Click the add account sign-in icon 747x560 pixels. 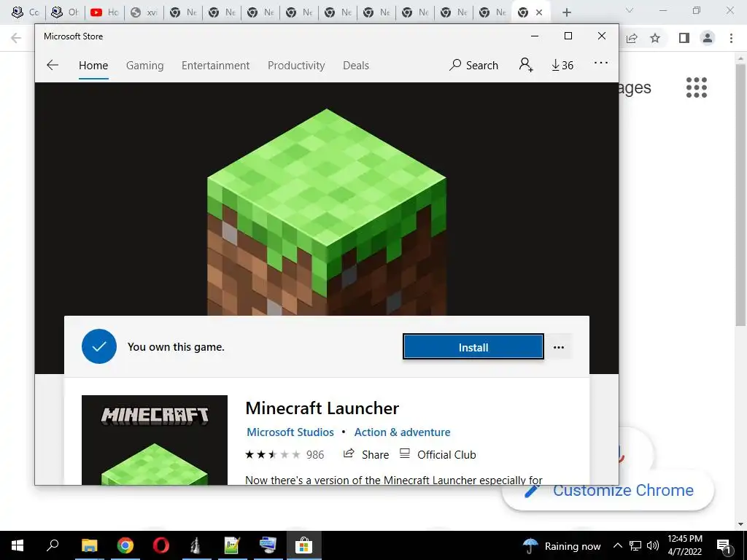point(526,65)
